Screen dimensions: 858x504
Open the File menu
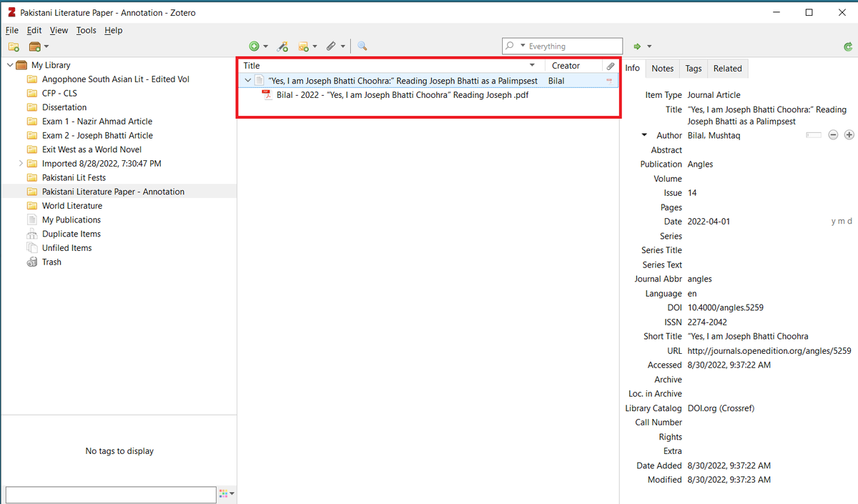click(x=12, y=30)
